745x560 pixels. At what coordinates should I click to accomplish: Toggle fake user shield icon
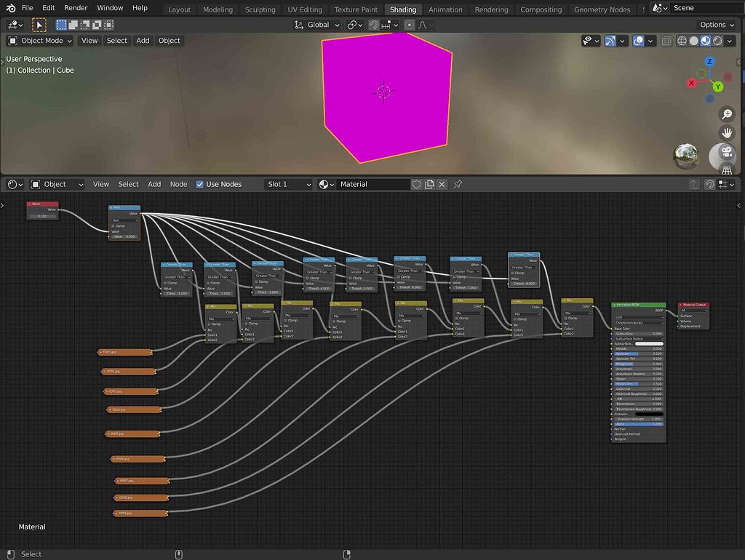[x=416, y=184]
